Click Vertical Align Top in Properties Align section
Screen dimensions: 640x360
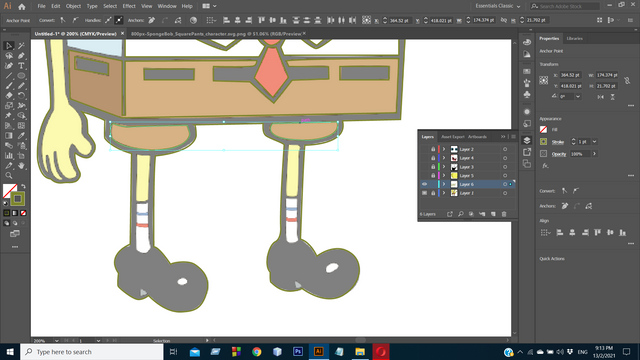pos(598,233)
